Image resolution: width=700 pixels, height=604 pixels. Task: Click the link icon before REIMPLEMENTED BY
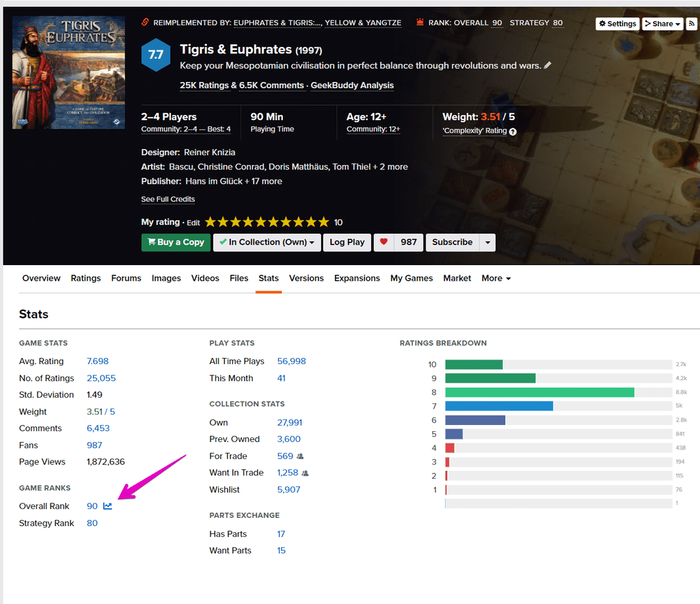(144, 22)
